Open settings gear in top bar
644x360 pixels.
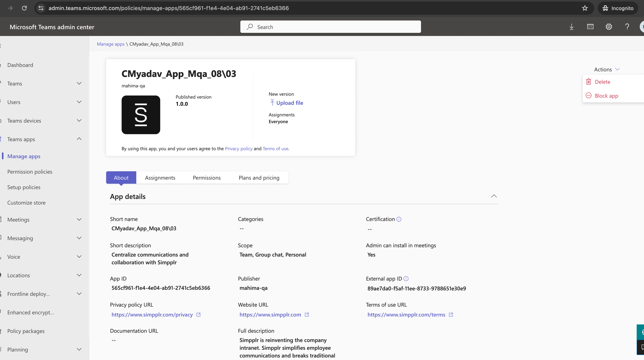(x=608, y=27)
